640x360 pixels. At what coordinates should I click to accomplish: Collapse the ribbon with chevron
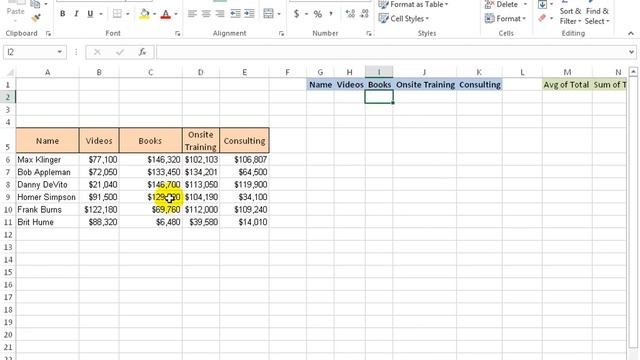pos(631,33)
